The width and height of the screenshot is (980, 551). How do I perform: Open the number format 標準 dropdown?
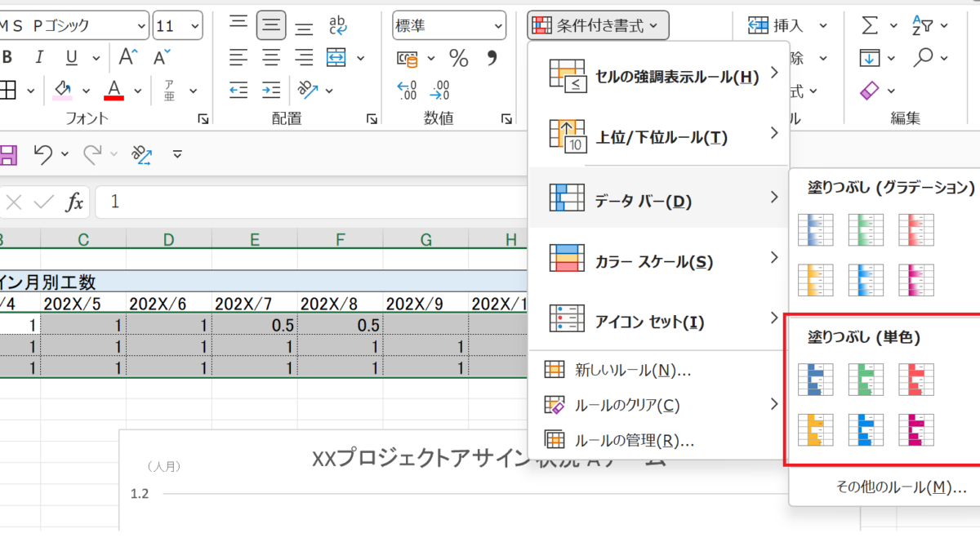point(497,26)
